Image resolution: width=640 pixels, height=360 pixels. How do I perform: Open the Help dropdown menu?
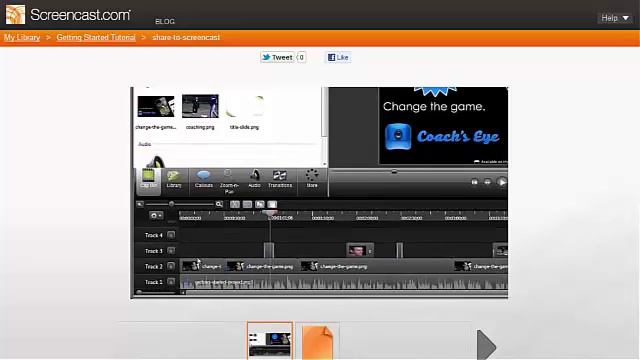[615, 18]
